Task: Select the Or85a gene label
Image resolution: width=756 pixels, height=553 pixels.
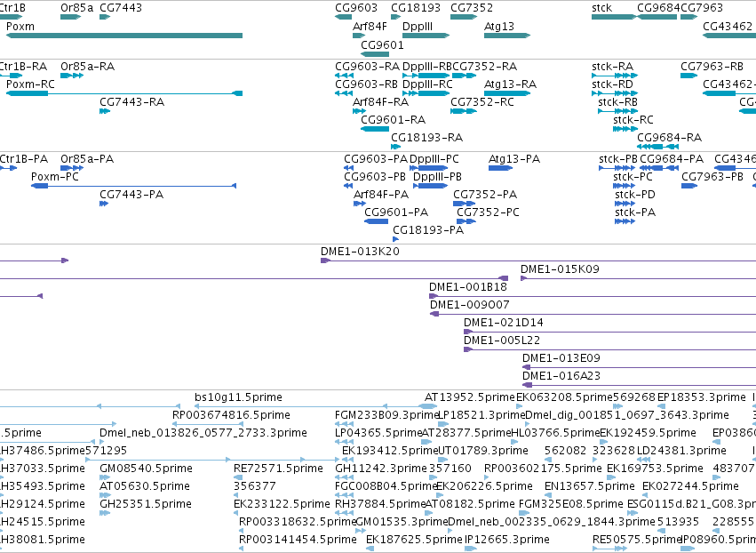Action: click(77, 8)
